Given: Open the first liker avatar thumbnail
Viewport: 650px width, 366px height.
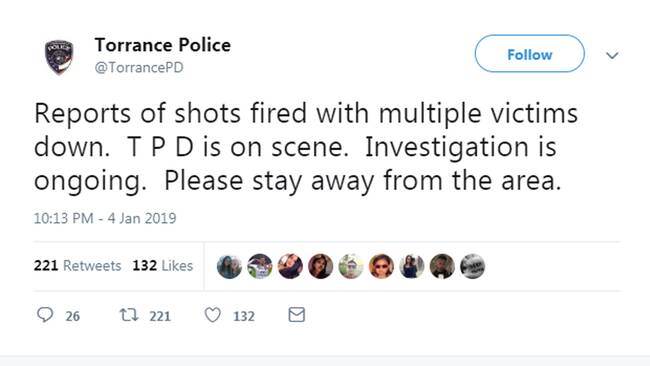Looking at the screenshot, I should pos(229,266).
